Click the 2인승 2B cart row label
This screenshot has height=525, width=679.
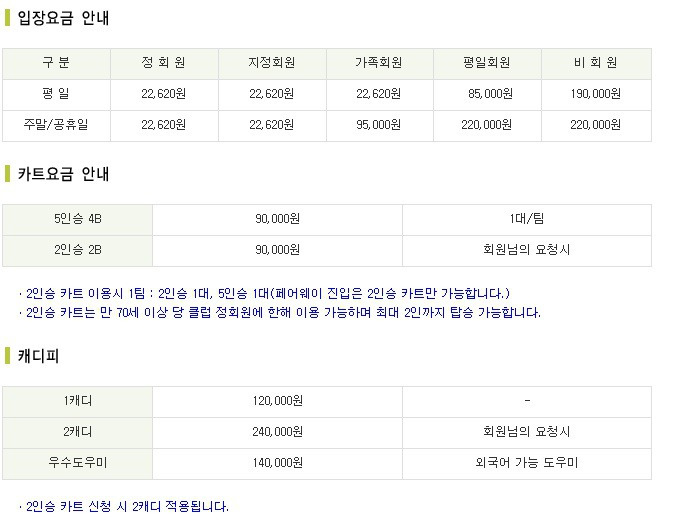coord(78,250)
